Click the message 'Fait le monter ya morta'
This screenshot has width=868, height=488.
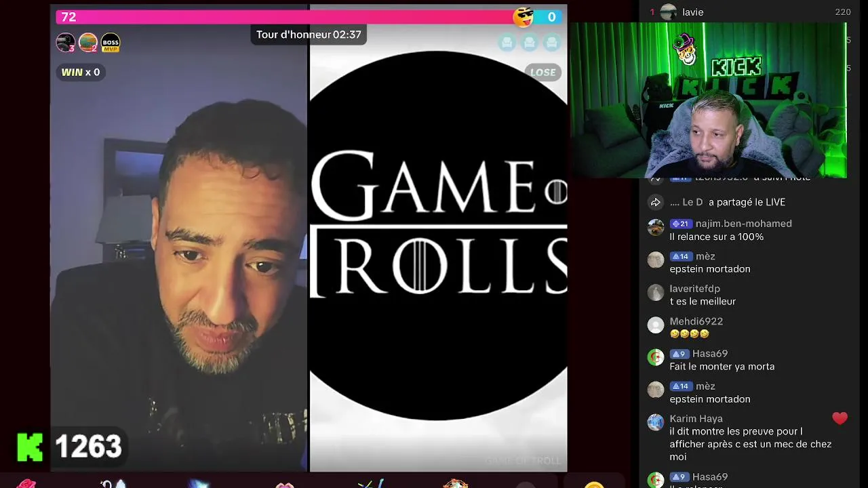point(722,367)
